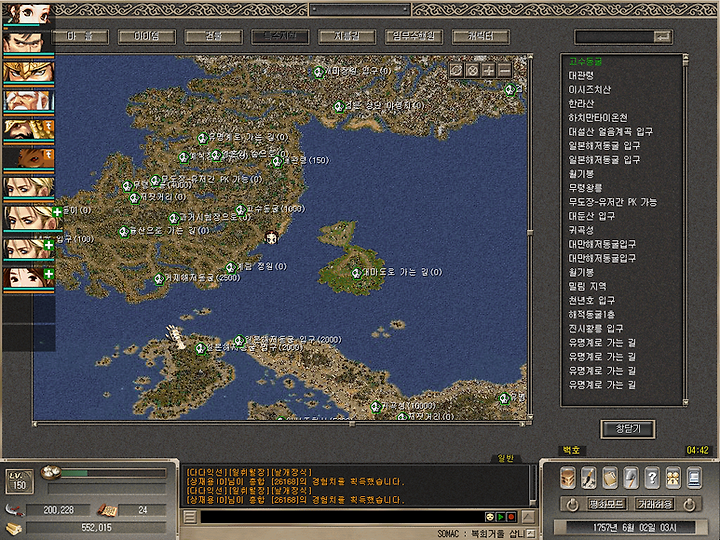Click the skull marker for 귀곡성(10000)
Image resolution: width=720 pixels, height=540 pixels.
[376, 406]
